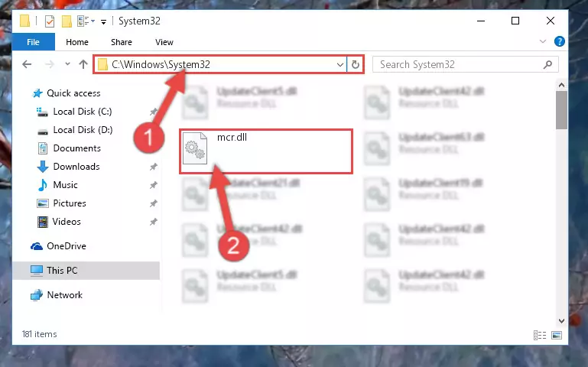The width and height of the screenshot is (588, 367).
Task: Expand the ribbon with the chevron
Action: click(x=543, y=41)
